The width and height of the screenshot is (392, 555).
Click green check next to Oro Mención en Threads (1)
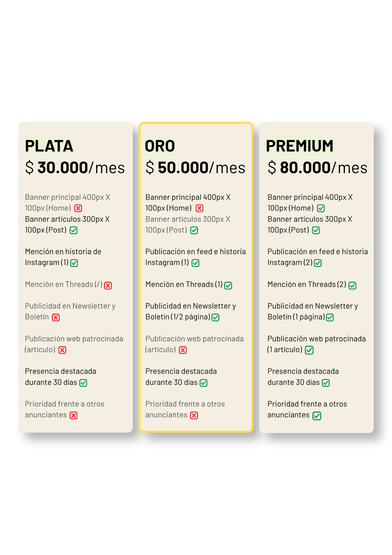tap(228, 286)
